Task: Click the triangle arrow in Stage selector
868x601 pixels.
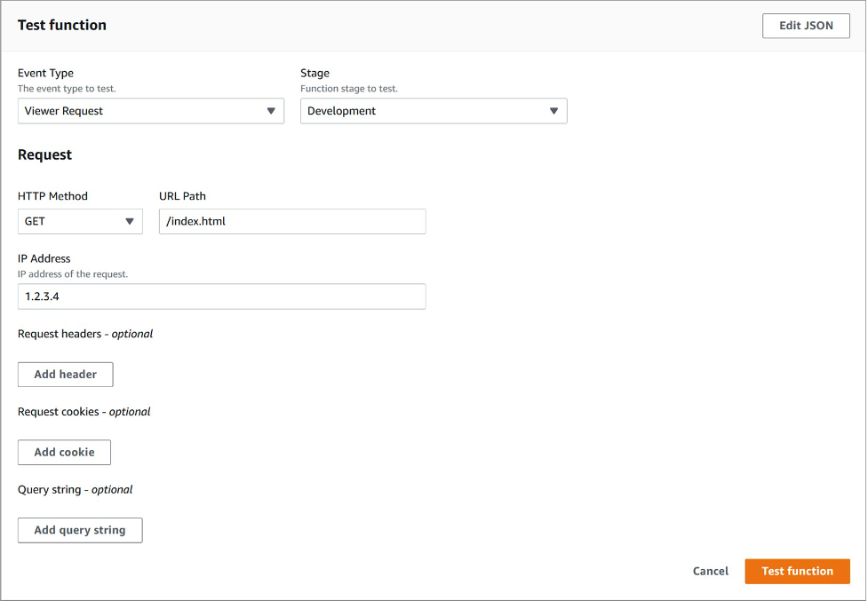Action: 553,111
